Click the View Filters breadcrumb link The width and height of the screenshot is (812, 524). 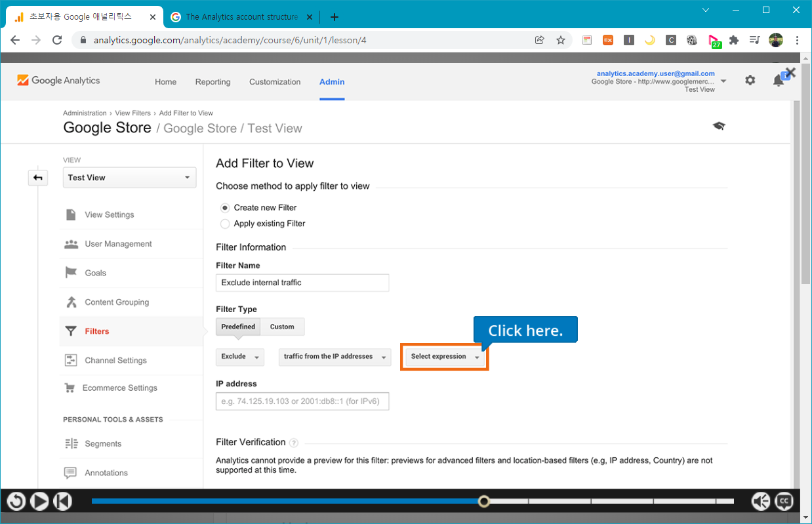pos(133,113)
